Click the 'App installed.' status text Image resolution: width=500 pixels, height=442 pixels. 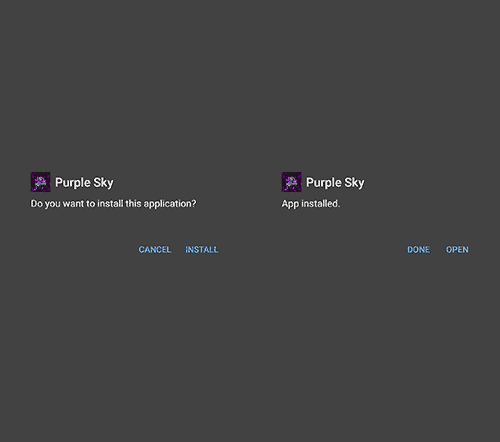[x=311, y=204]
